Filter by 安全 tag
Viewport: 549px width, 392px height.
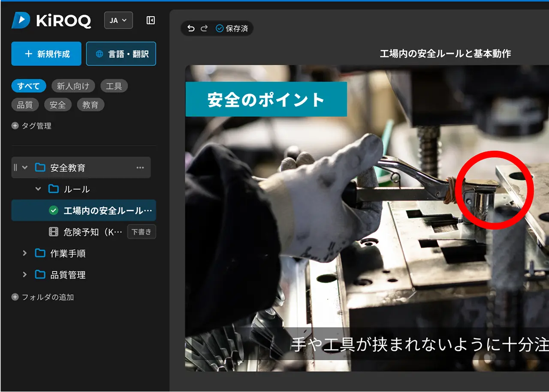58,105
